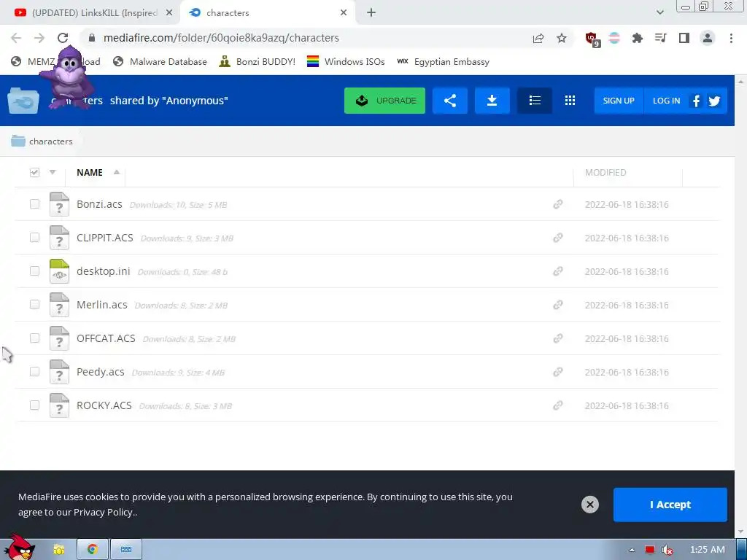Screen dimensions: 747x560
Task: Show hidden system tray icons
Action: tap(632, 550)
